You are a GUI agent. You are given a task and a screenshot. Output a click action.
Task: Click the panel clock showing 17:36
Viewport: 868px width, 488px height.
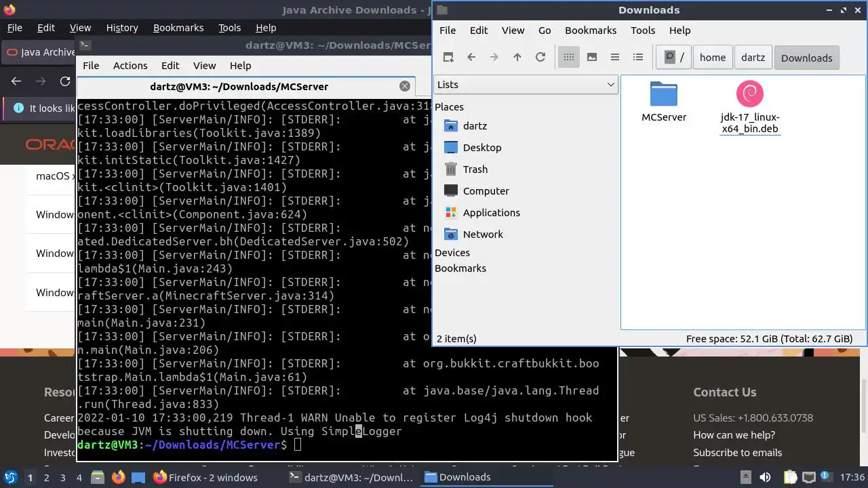pyautogui.click(x=852, y=477)
